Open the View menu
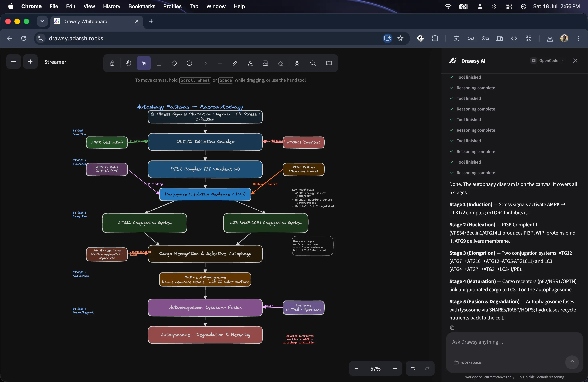588x382 pixels. [x=89, y=6]
